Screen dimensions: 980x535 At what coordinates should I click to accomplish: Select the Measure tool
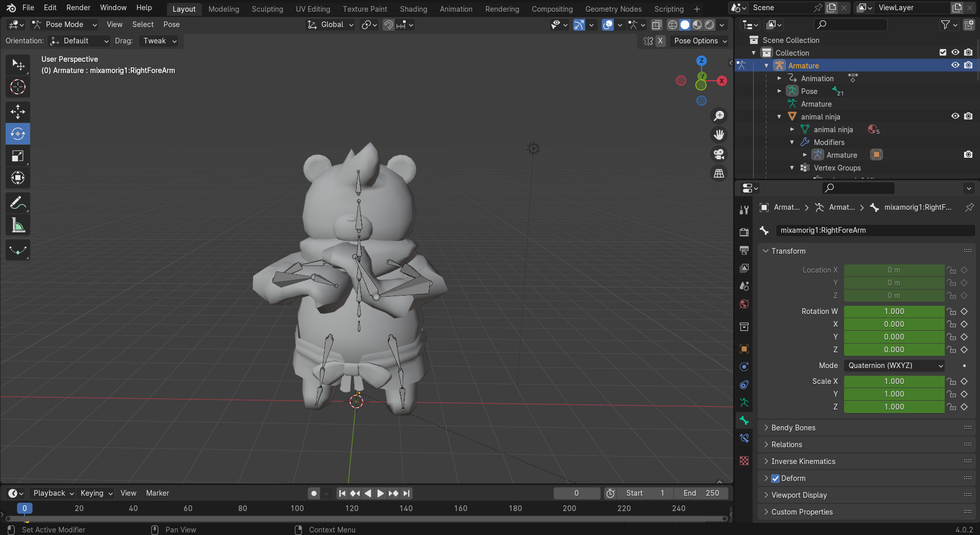point(18,225)
